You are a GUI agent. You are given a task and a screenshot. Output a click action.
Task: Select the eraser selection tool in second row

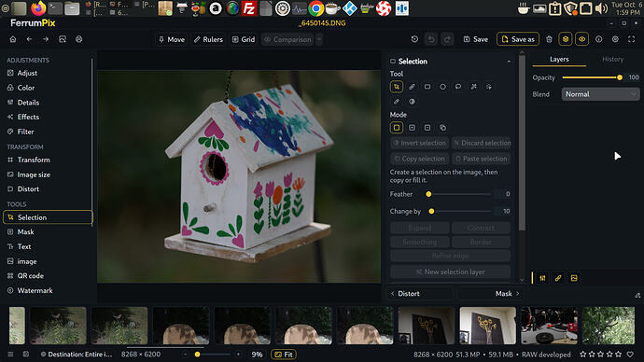pyautogui.click(x=397, y=102)
